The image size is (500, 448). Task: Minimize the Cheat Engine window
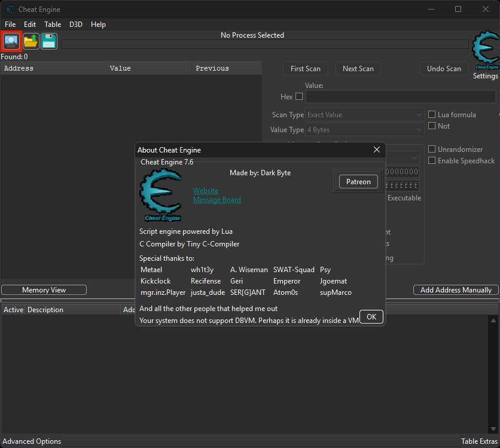431,9
